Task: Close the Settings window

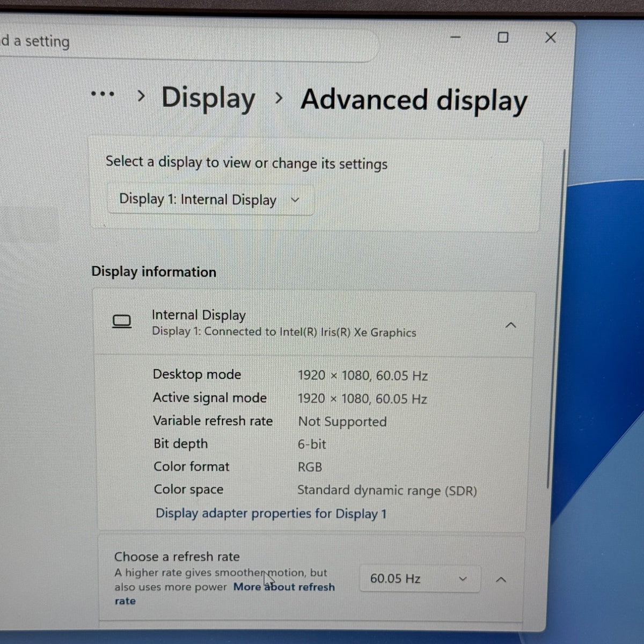Action: click(x=551, y=38)
